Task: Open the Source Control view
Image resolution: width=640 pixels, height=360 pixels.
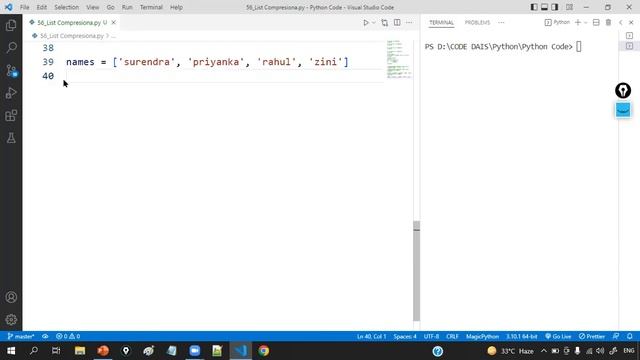Action: click(11, 71)
